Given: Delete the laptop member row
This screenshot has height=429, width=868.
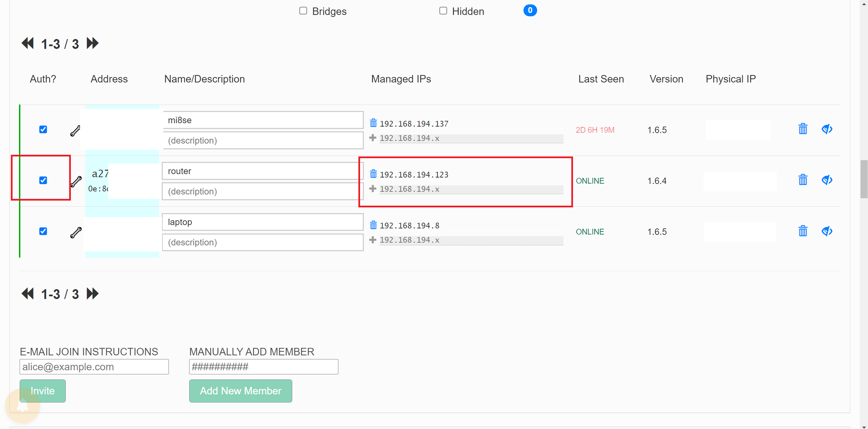Looking at the screenshot, I should pyautogui.click(x=803, y=231).
